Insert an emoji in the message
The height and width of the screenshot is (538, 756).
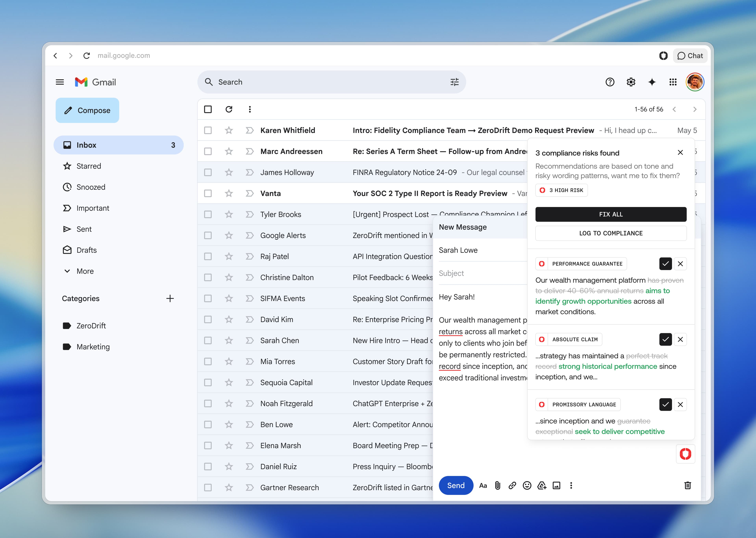point(527,486)
